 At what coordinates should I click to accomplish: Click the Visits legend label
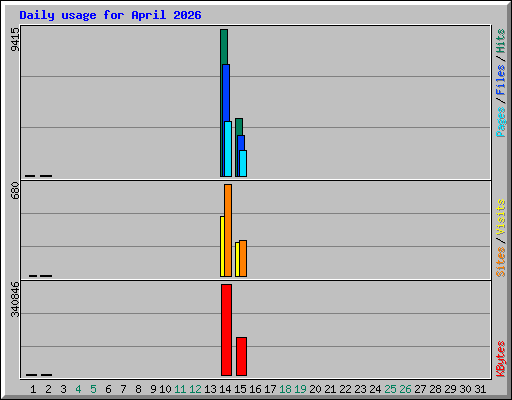click(500, 217)
